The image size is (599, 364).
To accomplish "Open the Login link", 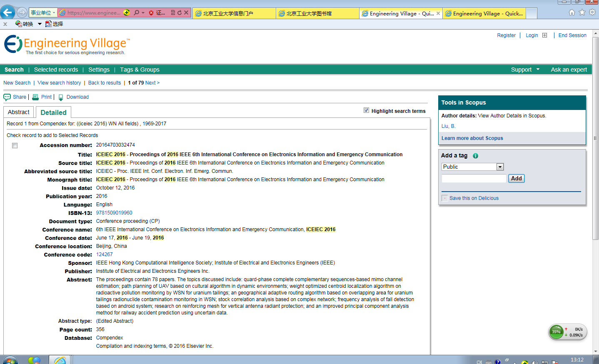I will [532, 35].
